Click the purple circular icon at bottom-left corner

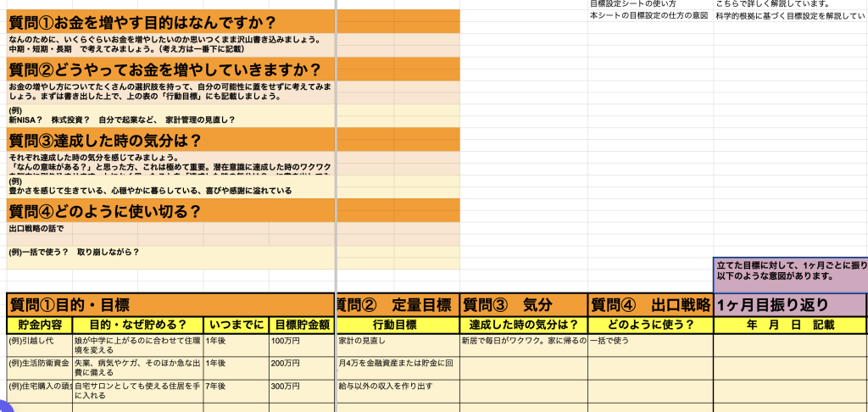pyautogui.click(x=4, y=406)
